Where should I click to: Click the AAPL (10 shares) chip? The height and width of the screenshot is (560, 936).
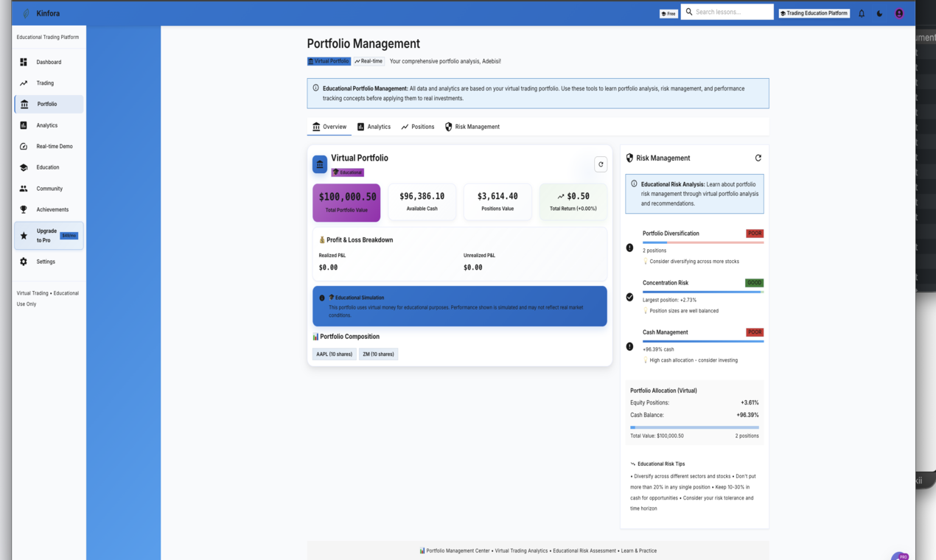335,354
